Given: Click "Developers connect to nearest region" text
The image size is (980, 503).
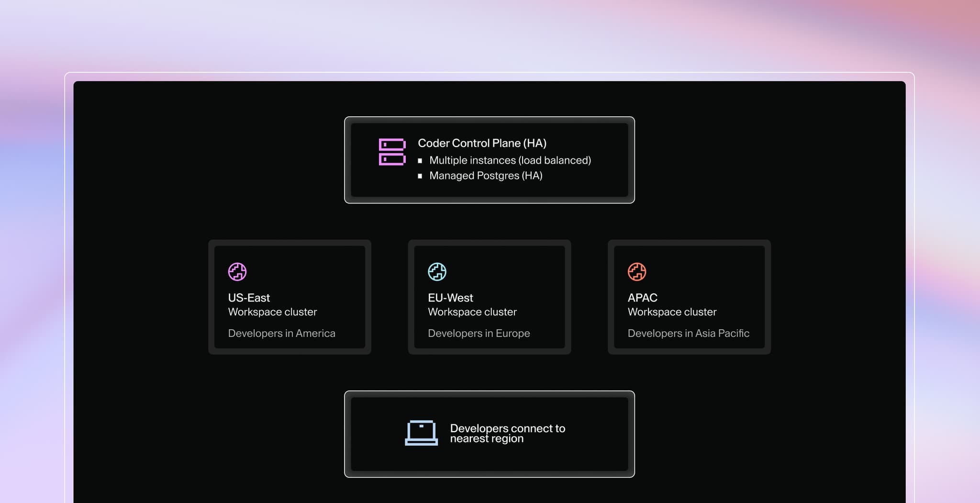Looking at the screenshot, I should 507,433.
